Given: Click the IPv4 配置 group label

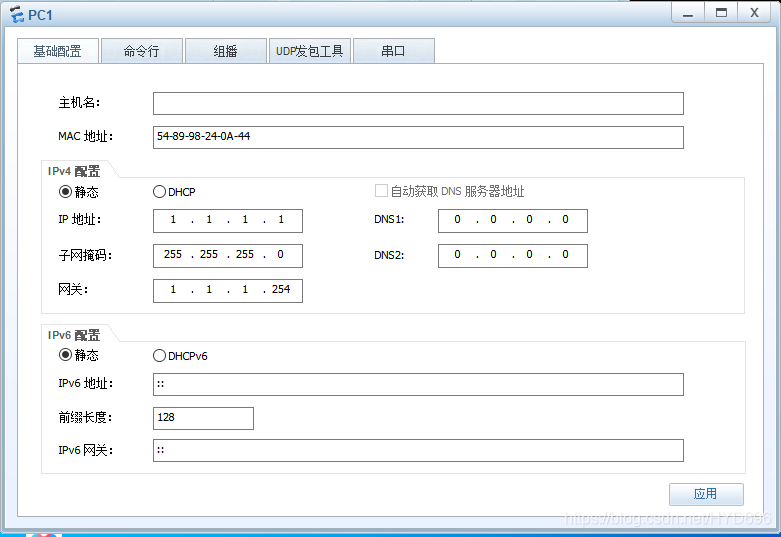Looking at the screenshot, I should click(x=74, y=171).
